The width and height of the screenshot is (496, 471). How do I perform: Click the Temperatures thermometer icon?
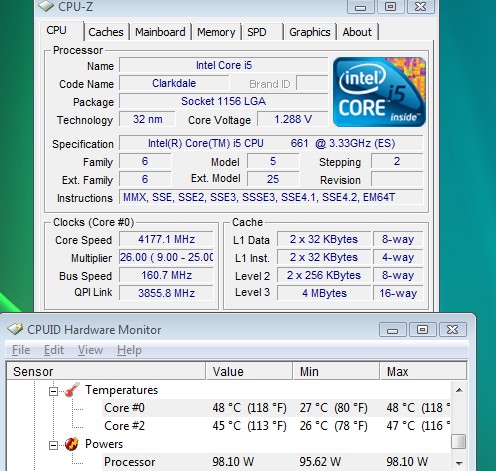(x=72, y=390)
